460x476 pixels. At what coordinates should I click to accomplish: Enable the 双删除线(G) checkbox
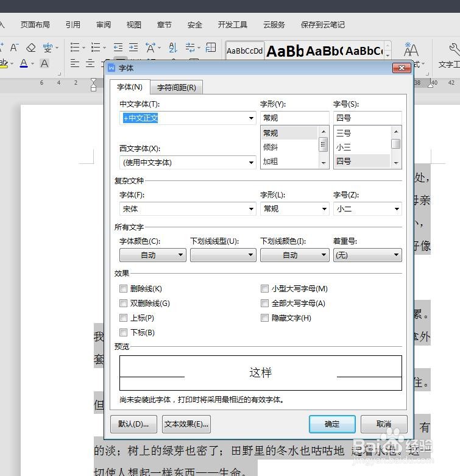point(123,303)
